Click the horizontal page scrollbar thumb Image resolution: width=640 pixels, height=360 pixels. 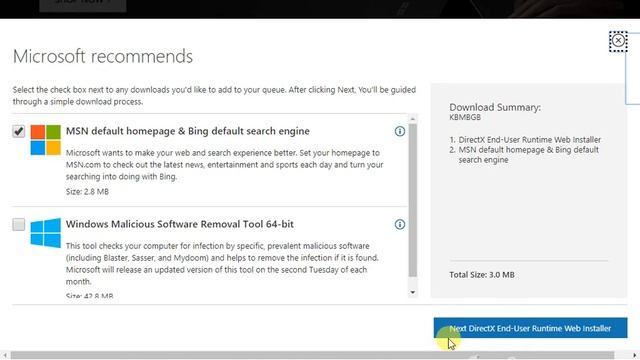click(312, 356)
